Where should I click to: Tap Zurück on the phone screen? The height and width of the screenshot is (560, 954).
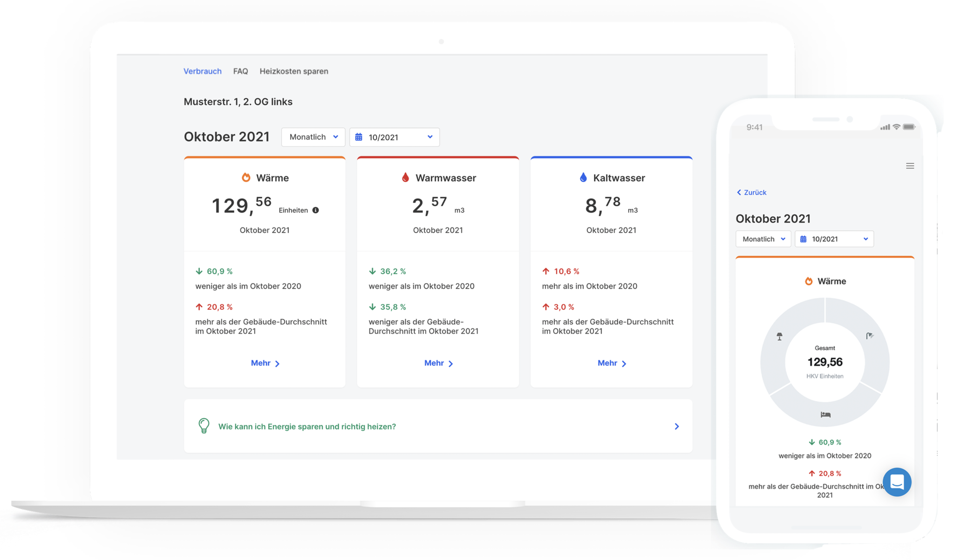pyautogui.click(x=751, y=192)
